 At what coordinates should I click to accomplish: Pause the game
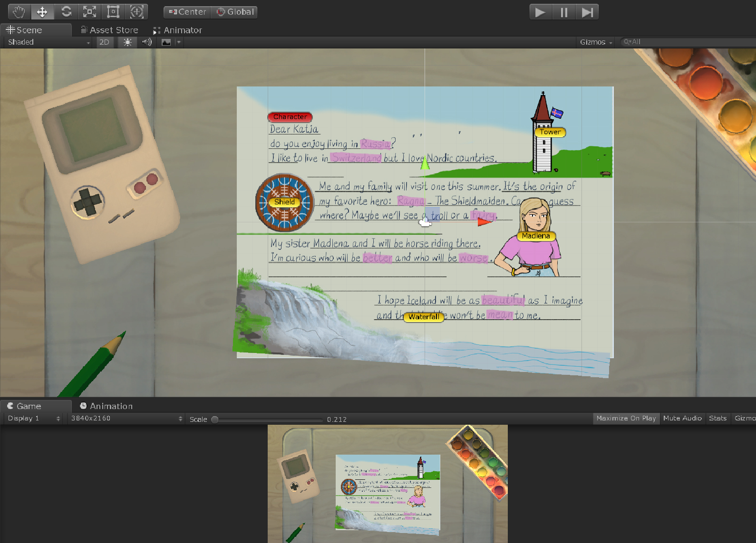pos(564,12)
